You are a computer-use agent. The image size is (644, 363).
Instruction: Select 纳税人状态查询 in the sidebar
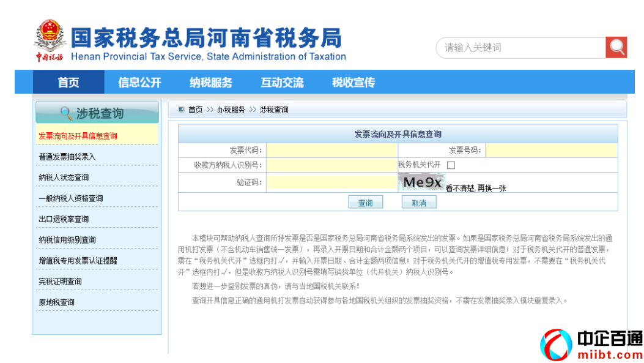(64, 178)
